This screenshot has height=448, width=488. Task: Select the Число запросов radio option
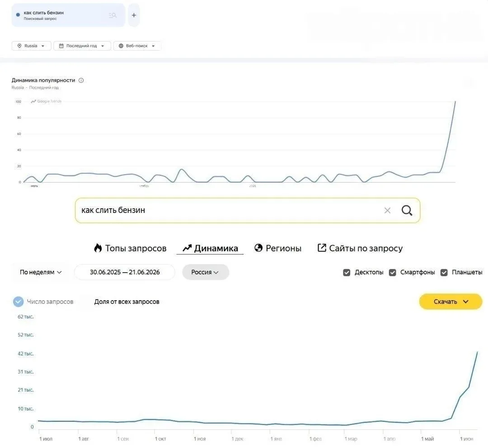[x=19, y=302]
